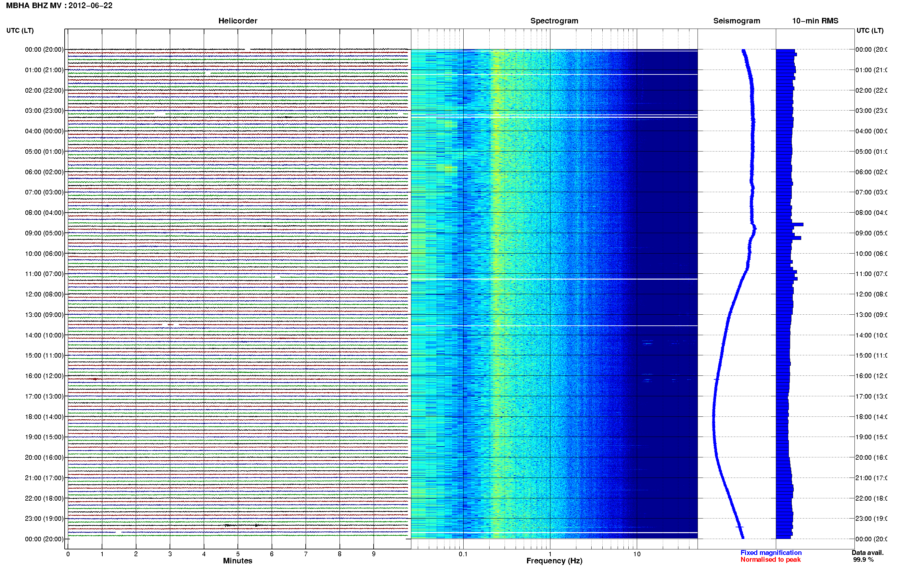924x578 pixels.
Task: Click Helicorder time label 19:00 (15:00)
Action: tap(44, 437)
